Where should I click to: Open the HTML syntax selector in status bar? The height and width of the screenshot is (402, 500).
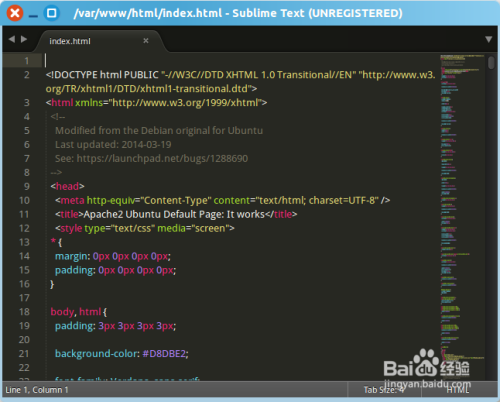pos(458,390)
